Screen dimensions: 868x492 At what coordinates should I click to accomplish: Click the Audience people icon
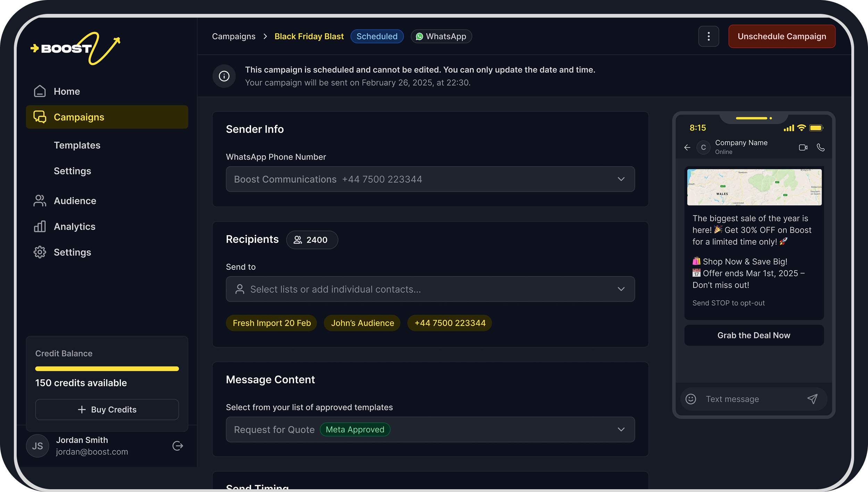(40, 201)
